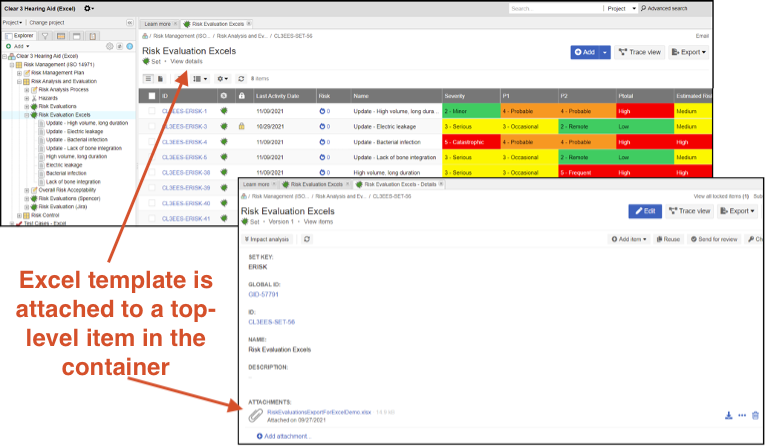The image size is (765, 448).
Task: Click the blue Edit button
Action: pyautogui.click(x=645, y=211)
